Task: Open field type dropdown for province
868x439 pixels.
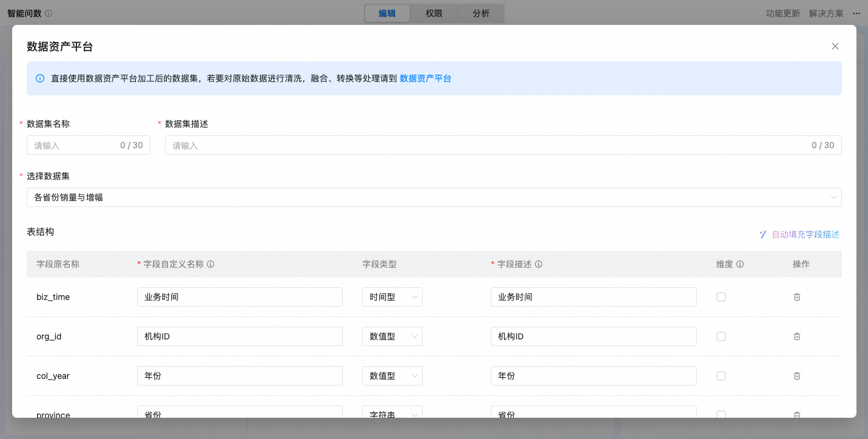Action: point(392,412)
